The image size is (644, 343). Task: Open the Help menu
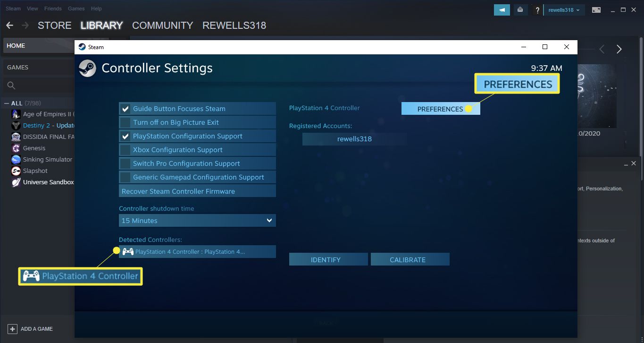pos(96,9)
